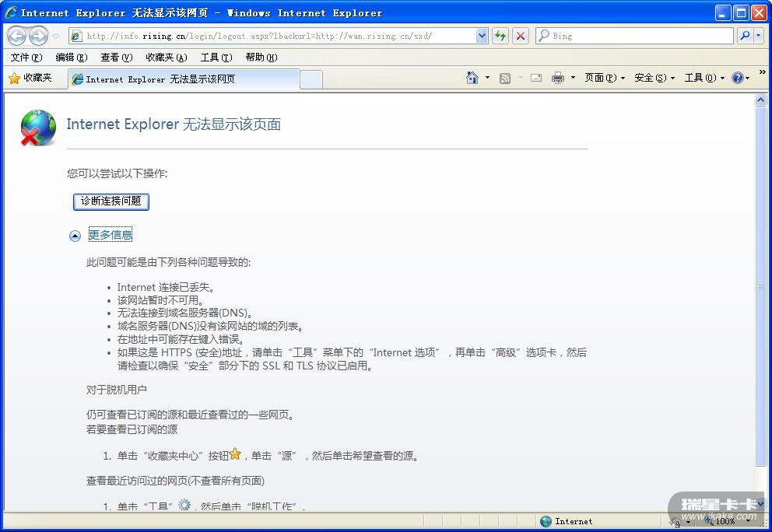Image resolution: width=772 pixels, height=532 pixels.
Task: Open the 安全(S) command bar menu
Action: (654, 78)
